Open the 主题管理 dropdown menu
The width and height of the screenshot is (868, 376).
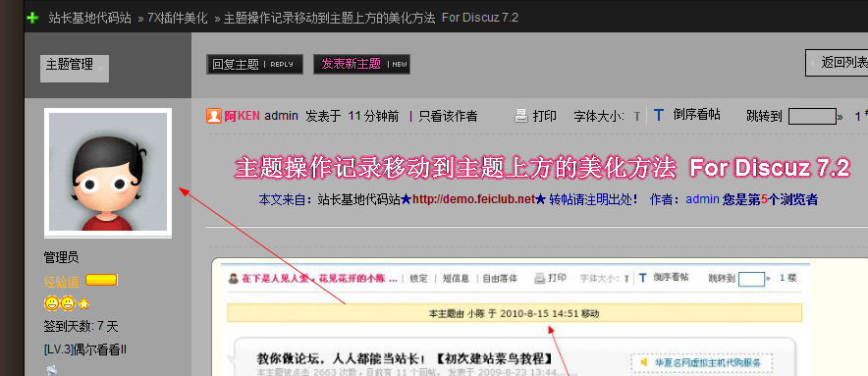click(x=75, y=68)
